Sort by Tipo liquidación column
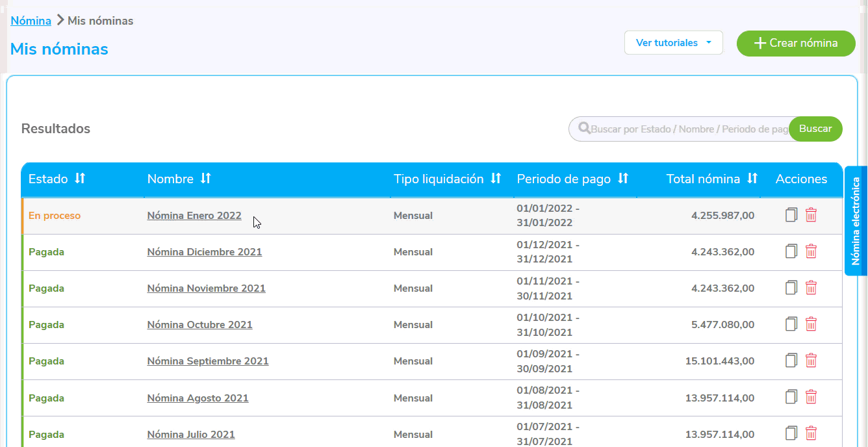Screen dimensions: 868x447 (496, 179)
